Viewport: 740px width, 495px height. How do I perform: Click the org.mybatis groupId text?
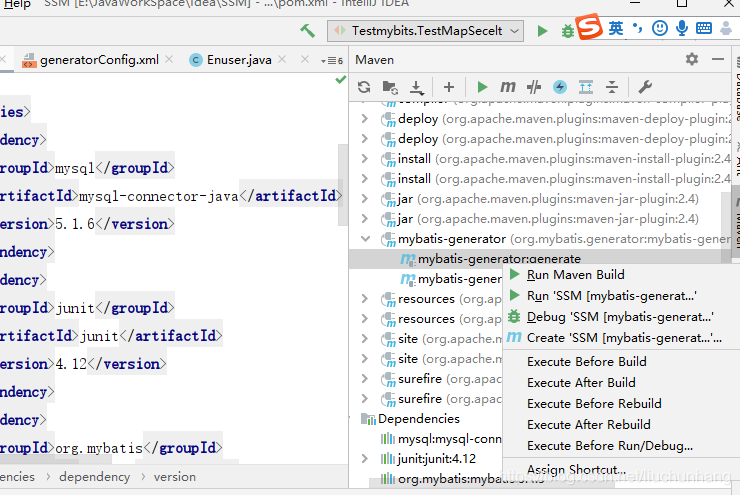click(x=99, y=448)
